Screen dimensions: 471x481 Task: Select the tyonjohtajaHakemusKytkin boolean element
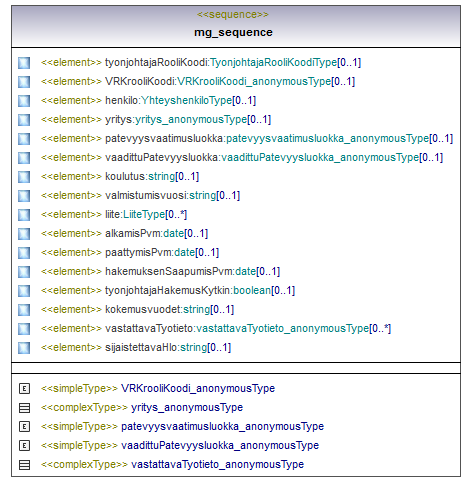point(168,290)
